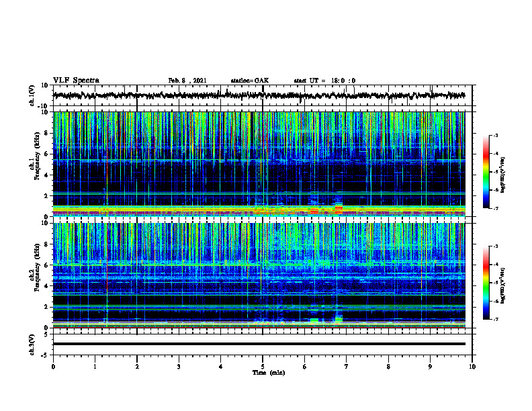Click the "4" kHz tick on ch.1 spectrogram
Screen dimensions: 532x411
point(46,175)
